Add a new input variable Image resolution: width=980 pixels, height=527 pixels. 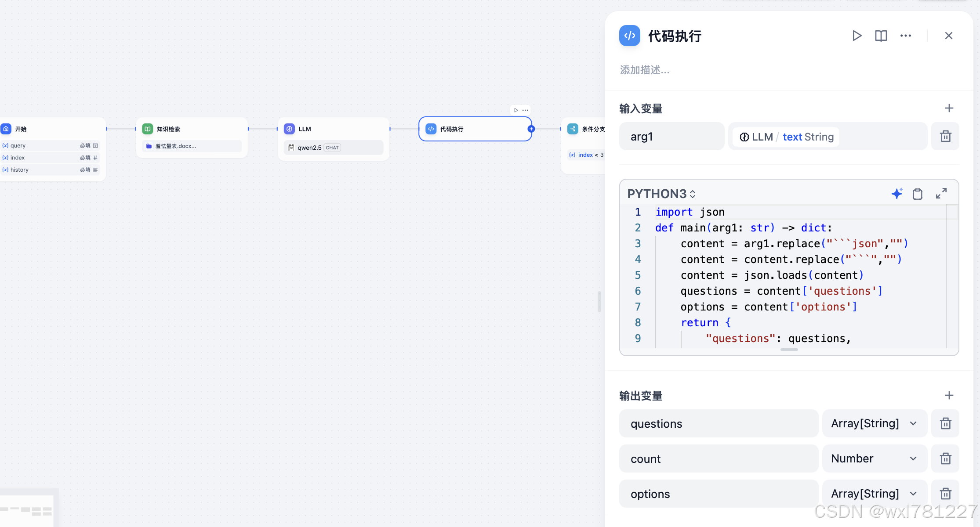949,108
